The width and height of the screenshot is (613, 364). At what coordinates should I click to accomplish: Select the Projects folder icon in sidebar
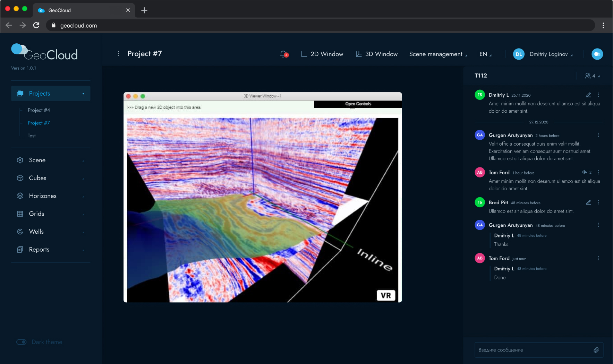20,93
